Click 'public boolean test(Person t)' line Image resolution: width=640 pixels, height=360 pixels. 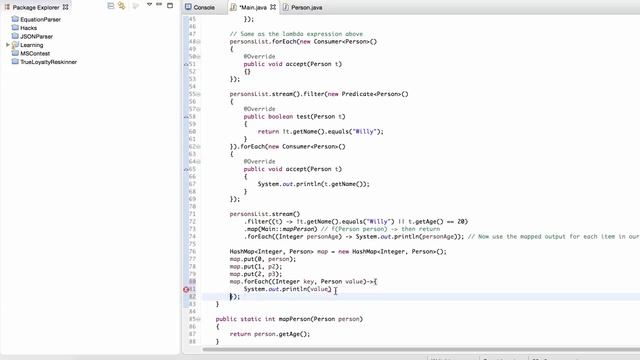[x=294, y=117]
